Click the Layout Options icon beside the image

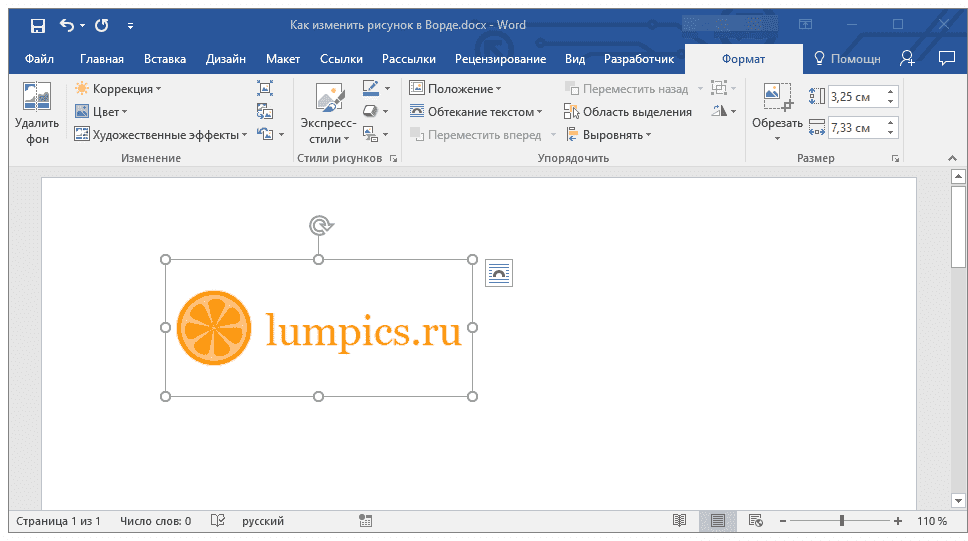point(499,273)
